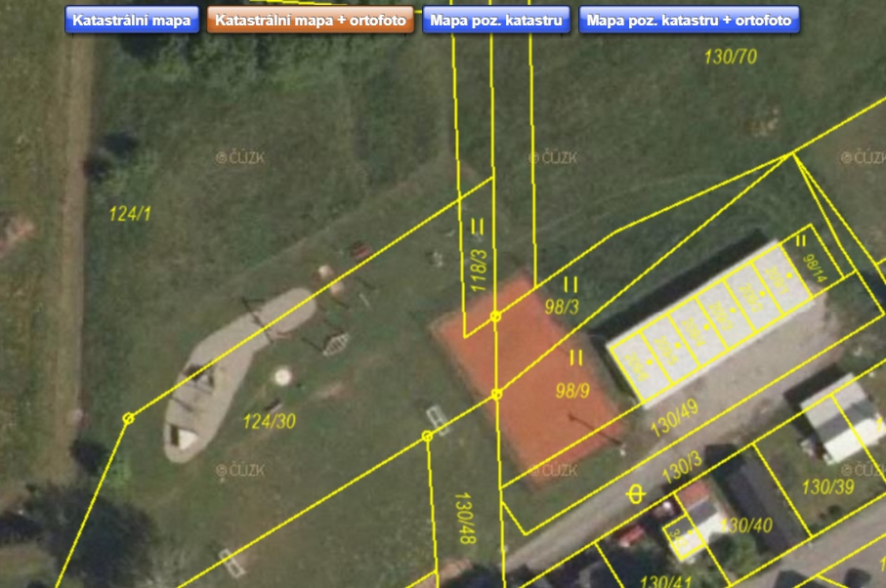Screen dimensions: 886x588
Task: Click the boundary point circle above label 130/48
Action: tap(427, 436)
